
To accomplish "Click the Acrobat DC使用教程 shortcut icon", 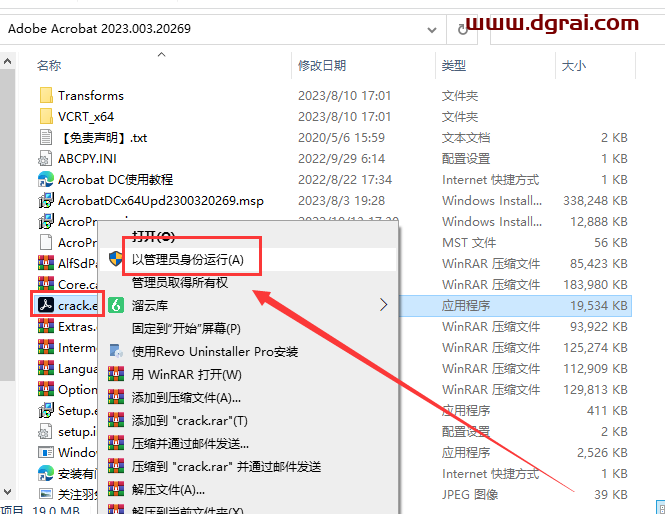I will click(x=46, y=179).
